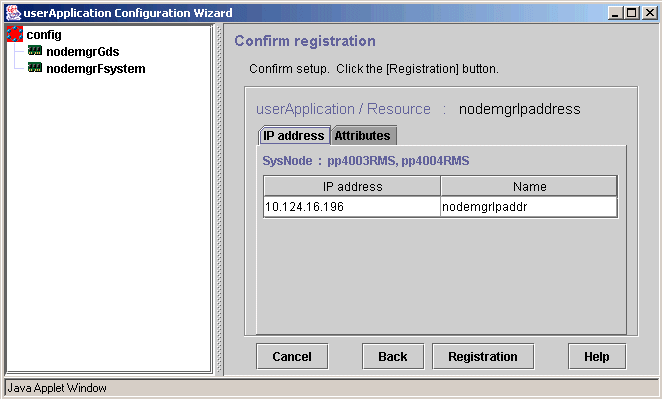This screenshot has width=662, height=399.
Task: Click the Java Applet Window status text
Action: pyautogui.click(x=57, y=388)
